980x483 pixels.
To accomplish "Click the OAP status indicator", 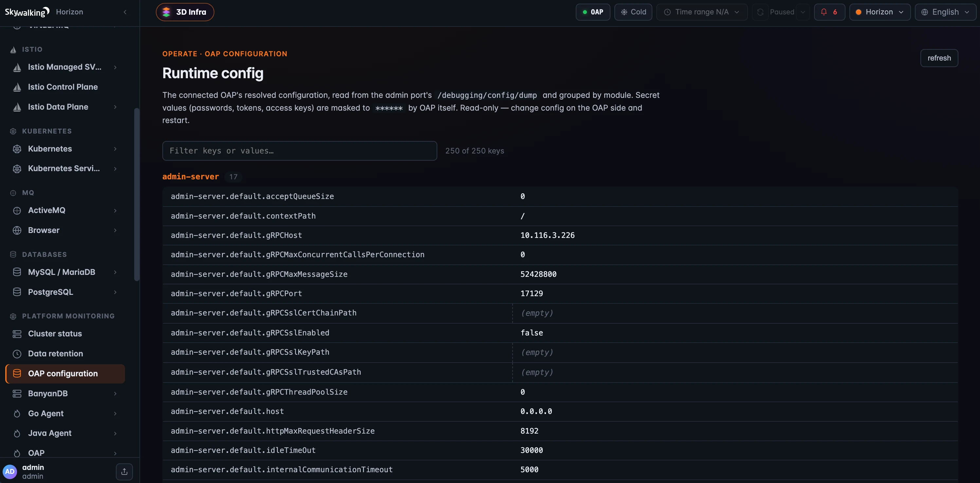I will pos(593,12).
